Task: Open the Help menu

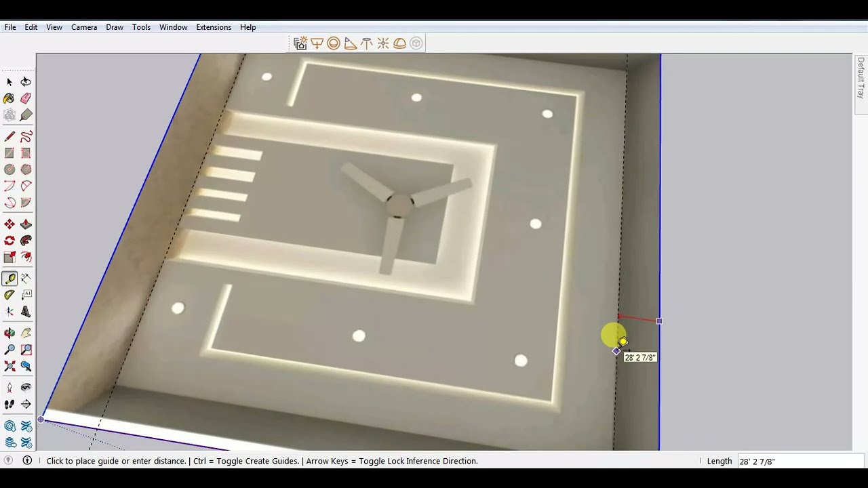Action: coord(248,27)
